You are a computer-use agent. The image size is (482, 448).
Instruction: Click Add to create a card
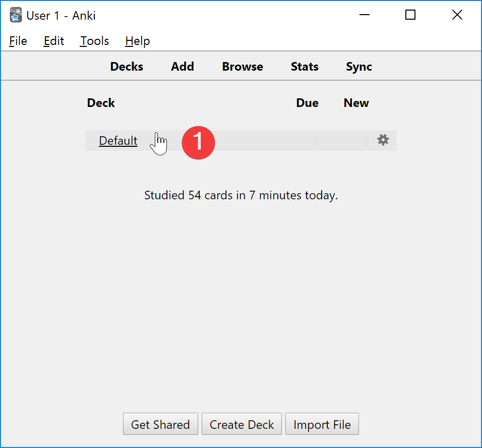183,67
